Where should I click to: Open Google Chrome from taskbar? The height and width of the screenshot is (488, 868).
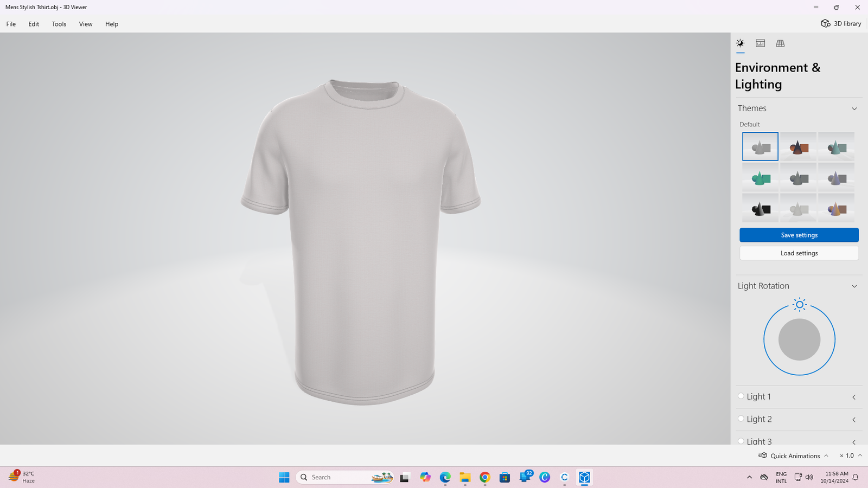485,477
